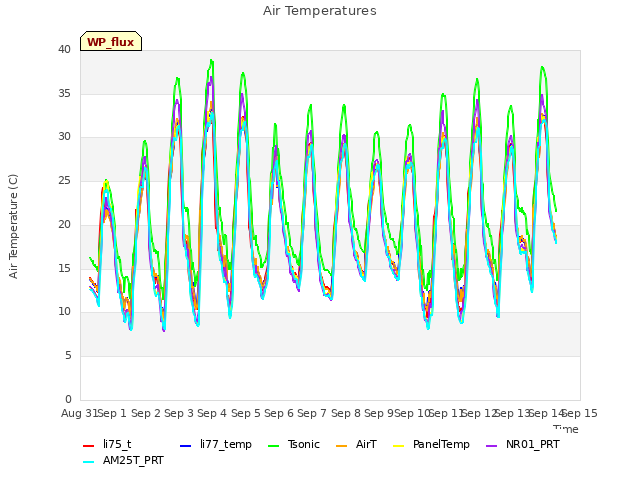Click the red li75_t legend swatch
Screen dimensions: 640x480
[x=89, y=445]
